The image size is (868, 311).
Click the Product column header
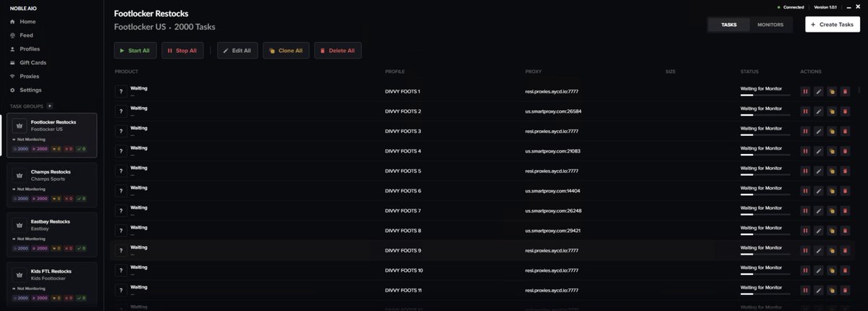[127, 72]
